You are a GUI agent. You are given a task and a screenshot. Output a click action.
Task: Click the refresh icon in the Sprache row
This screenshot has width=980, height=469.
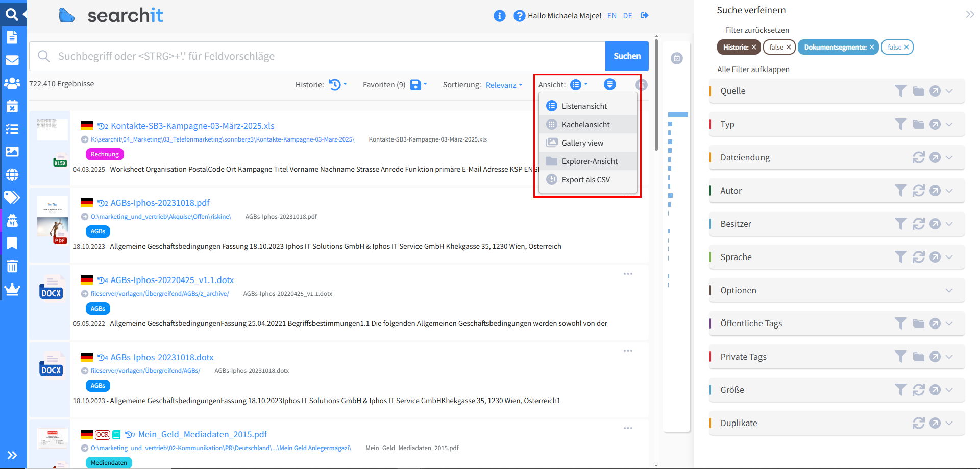(919, 257)
